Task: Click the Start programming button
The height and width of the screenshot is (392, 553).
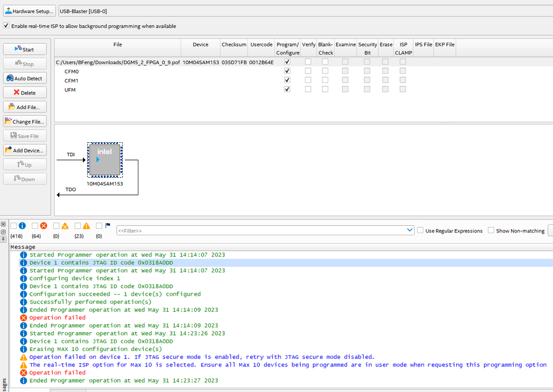Action: pyautogui.click(x=24, y=50)
